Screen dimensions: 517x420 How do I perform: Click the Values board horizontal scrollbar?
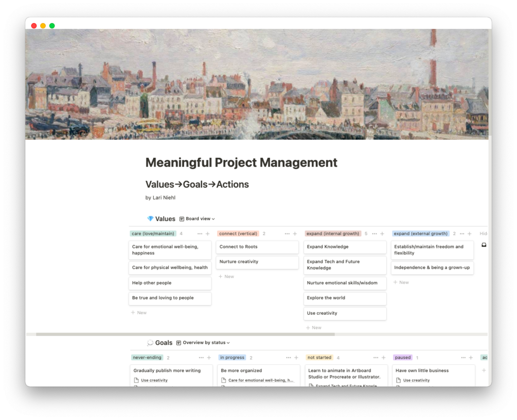pos(185,334)
